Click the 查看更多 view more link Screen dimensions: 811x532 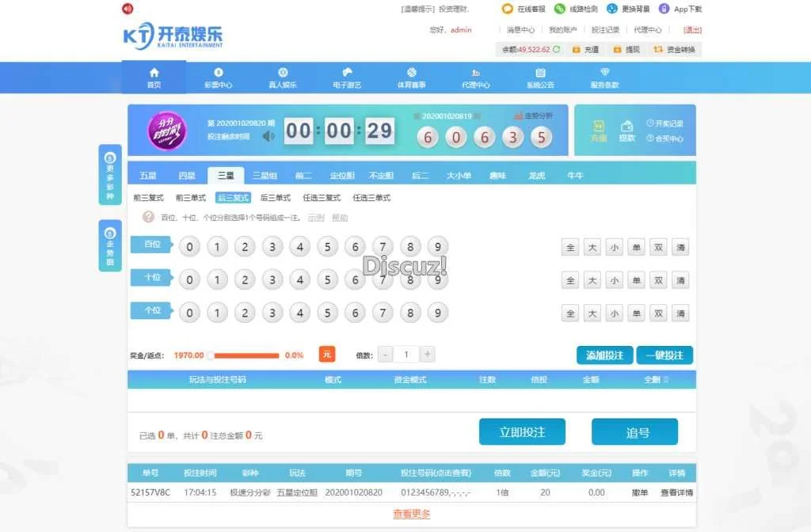(411, 514)
